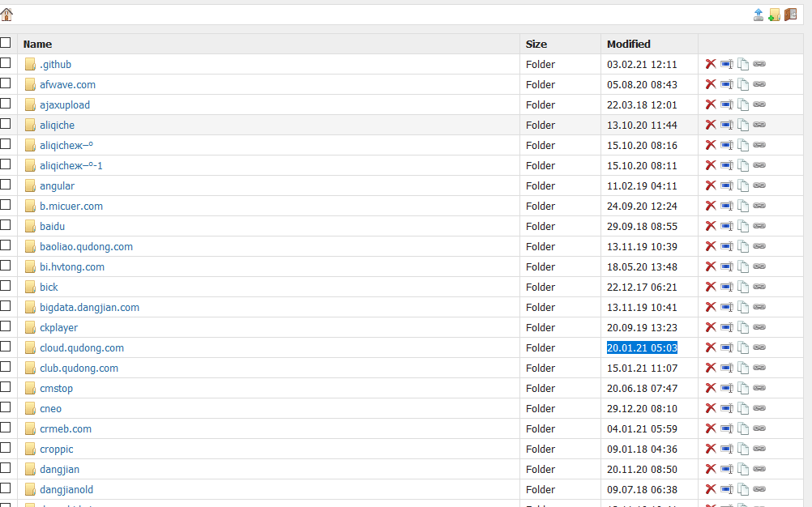The width and height of the screenshot is (812, 507).
Task: Copy the ajaxupload folder
Action: click(x=742, y=105)
